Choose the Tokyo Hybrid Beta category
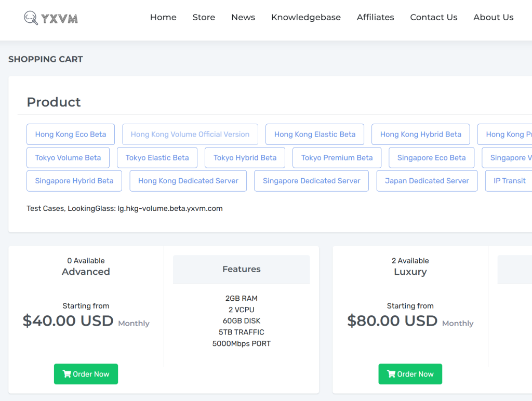The width and height of the screenshot is (532, 401). tap(245, 158)
